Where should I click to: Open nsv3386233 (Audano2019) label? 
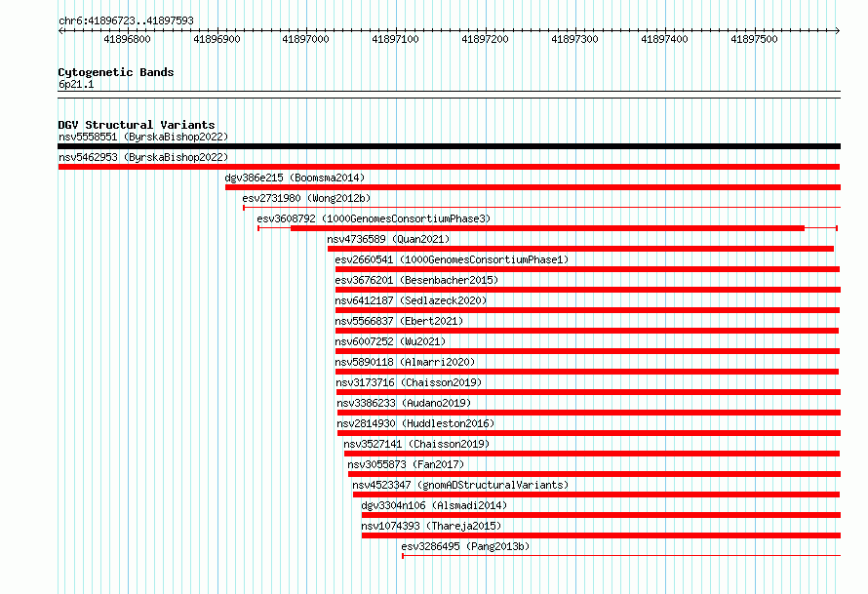coord(404,403)
